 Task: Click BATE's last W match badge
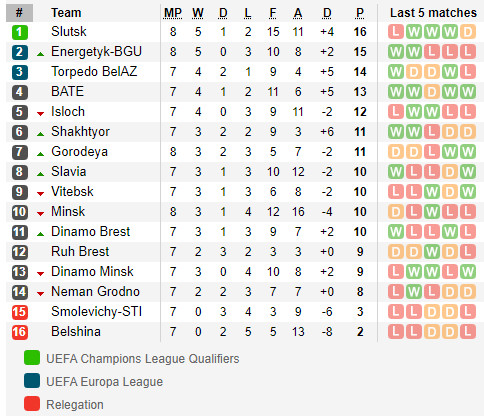click(468, 92)
